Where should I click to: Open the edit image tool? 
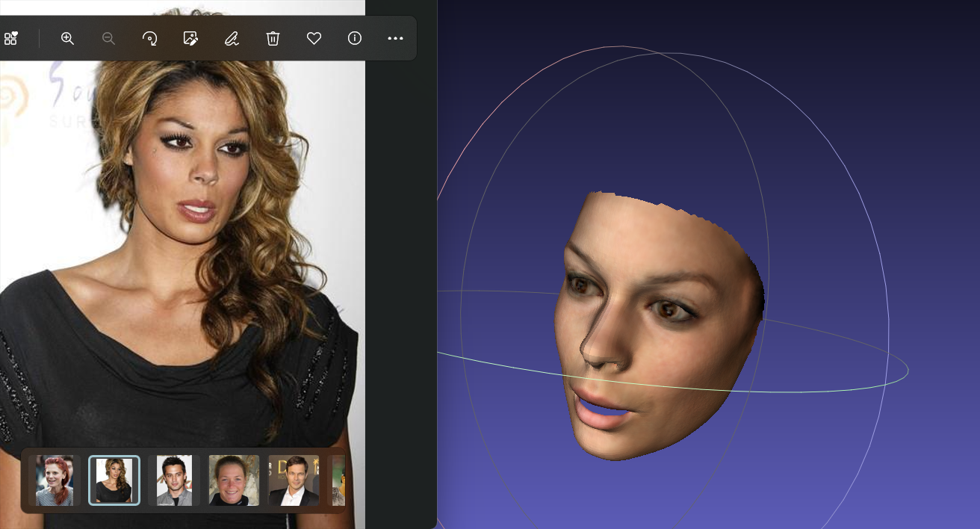[x=190, y=38]
